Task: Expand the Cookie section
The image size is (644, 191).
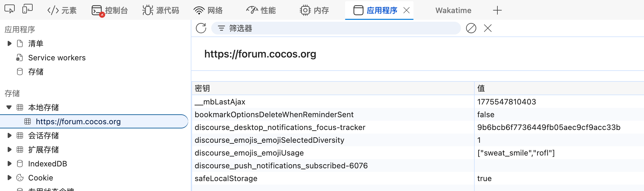Action: click(10, 178)
